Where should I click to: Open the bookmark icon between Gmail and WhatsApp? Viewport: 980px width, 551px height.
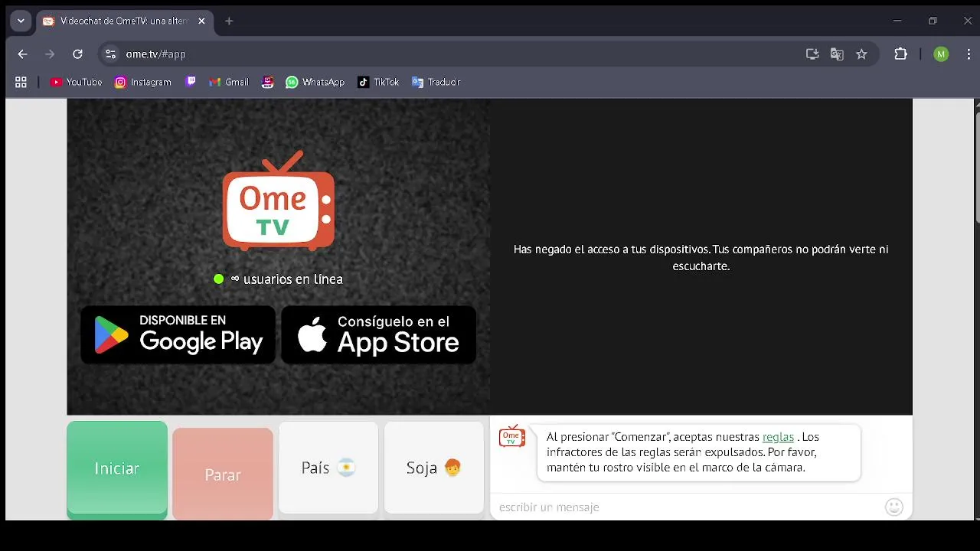click(x=267, y=82)
